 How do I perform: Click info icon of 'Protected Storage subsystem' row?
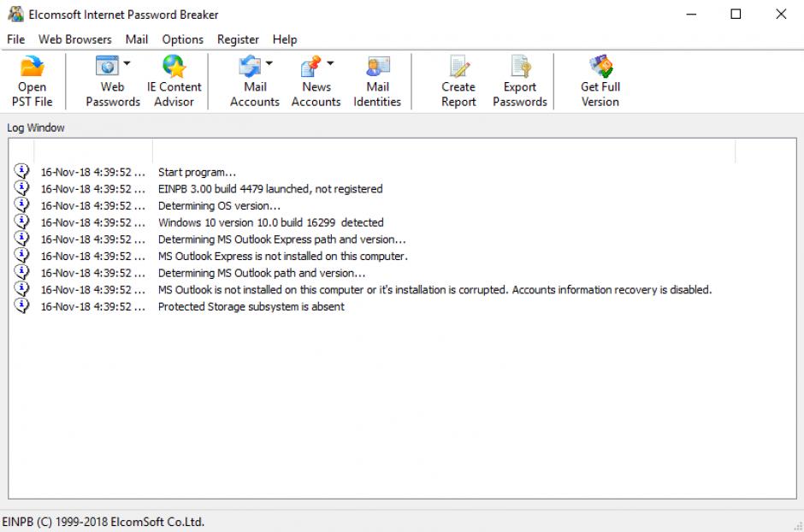pos(21,305)
